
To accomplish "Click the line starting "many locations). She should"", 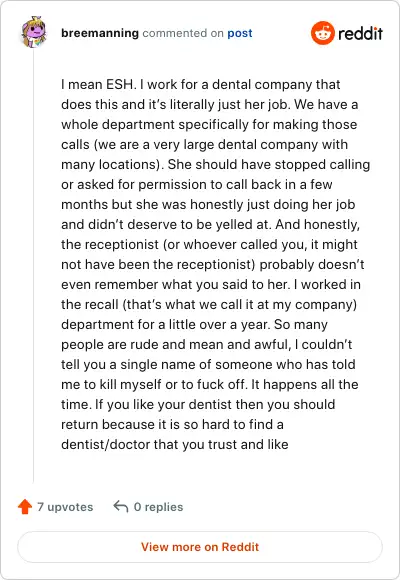I will pyautogui.click(x=216, y=165).
